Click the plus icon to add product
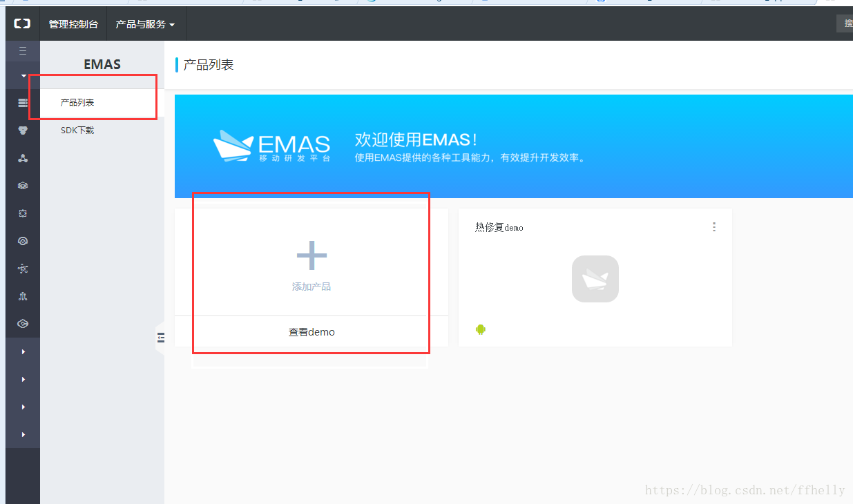853x504 pixels. click(x=312, y=255)
